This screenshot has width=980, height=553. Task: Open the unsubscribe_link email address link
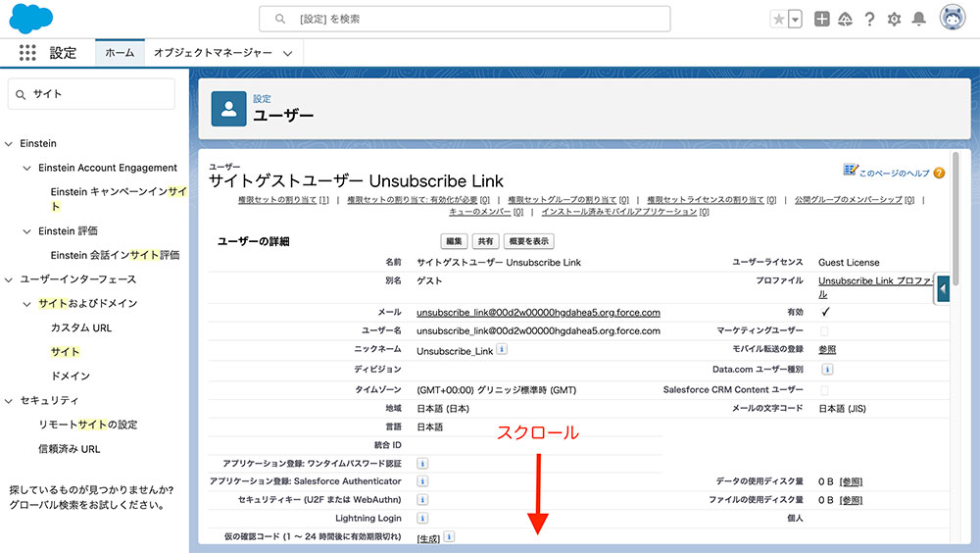(x=538, y=312)
